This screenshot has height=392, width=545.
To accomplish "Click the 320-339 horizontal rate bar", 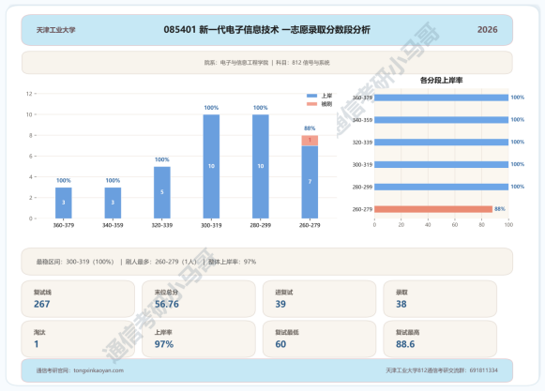I will tap(442, 143).
